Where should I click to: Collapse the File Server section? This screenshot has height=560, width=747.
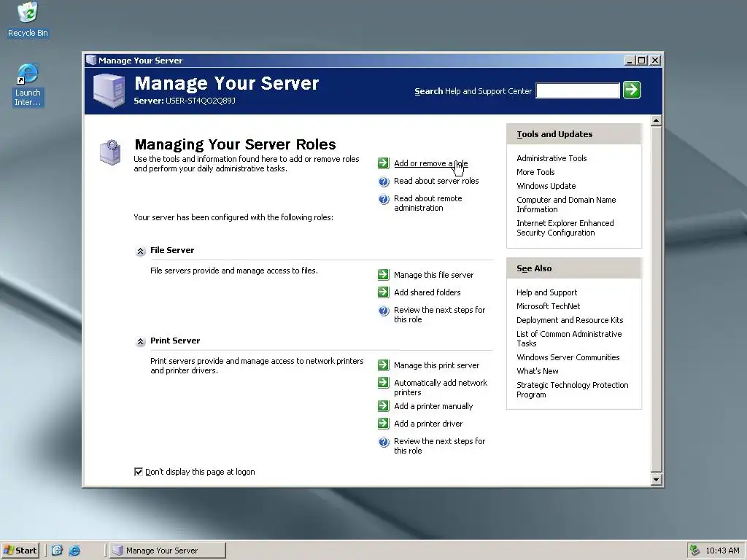point(140,251)
